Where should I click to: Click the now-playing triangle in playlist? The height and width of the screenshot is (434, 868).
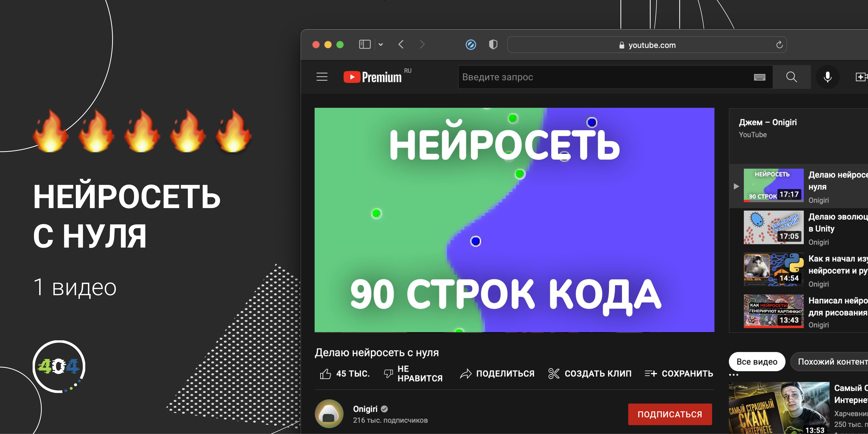click(736, 186)
